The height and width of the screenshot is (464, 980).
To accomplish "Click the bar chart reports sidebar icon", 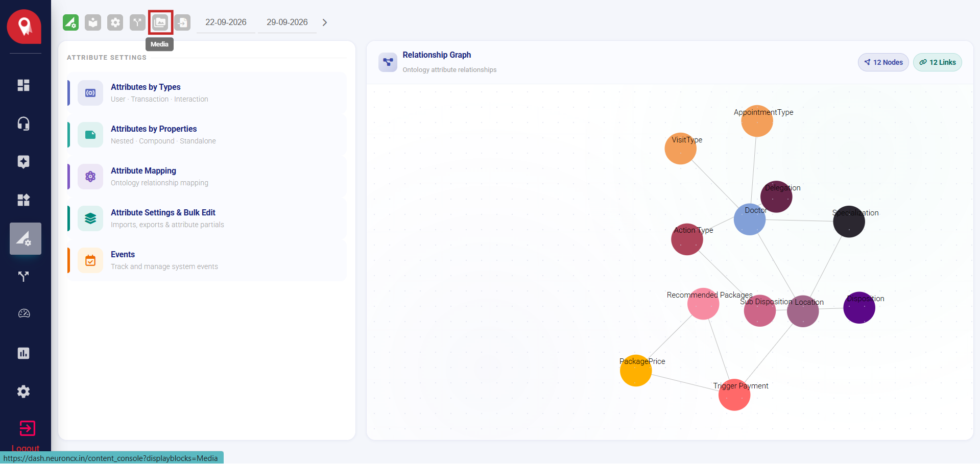I will pos(23,353).
